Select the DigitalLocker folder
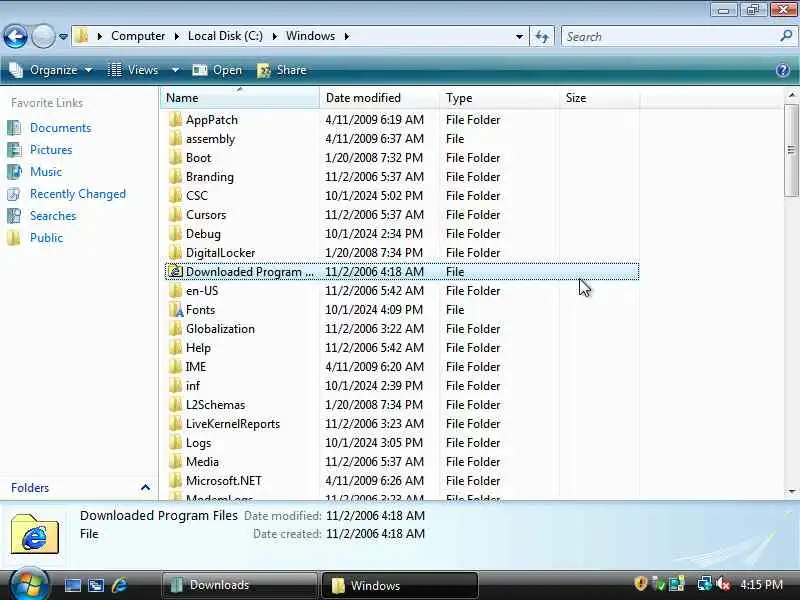 tap(220, 253)
